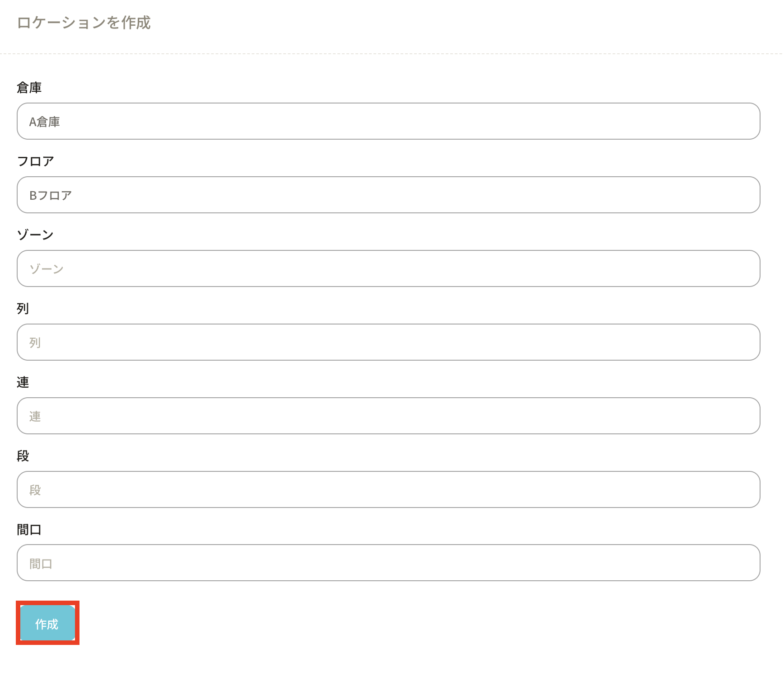
Task: Click the ゾーン field label
Action: (x=35, y=235)
